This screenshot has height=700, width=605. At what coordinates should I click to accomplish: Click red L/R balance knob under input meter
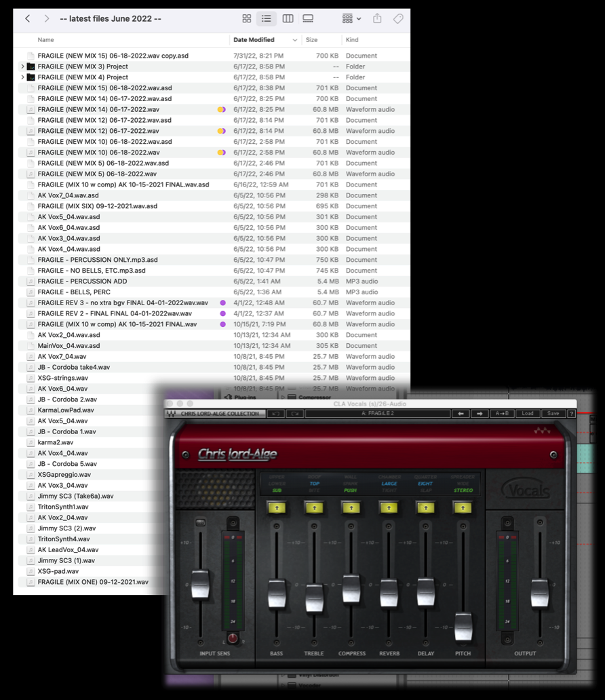233,638
